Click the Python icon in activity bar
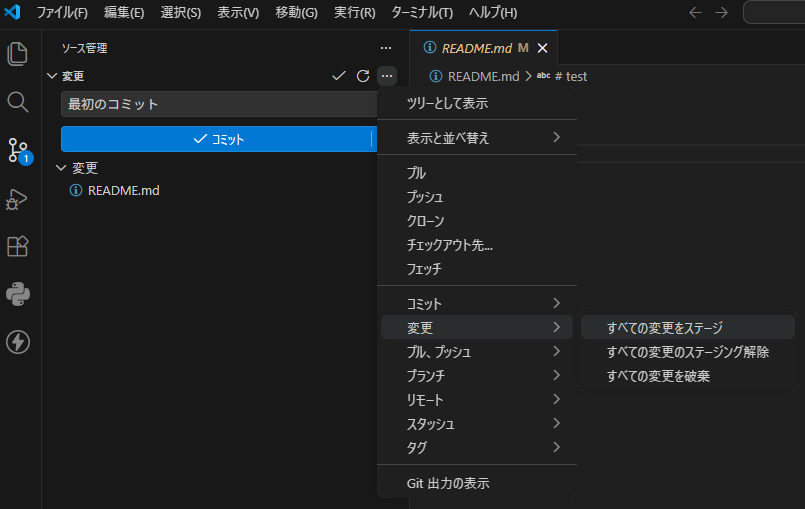The width and height of the screenshot is (805, 509). click(x=18, y=294)
